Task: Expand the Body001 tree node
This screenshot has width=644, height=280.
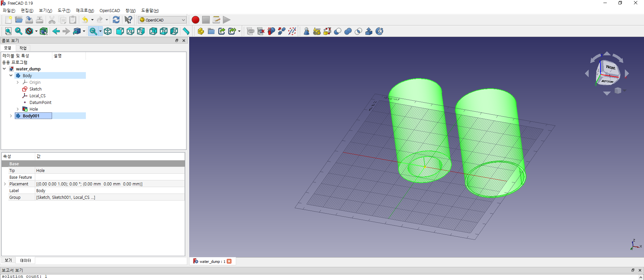Action: click(x=11, y=116)
